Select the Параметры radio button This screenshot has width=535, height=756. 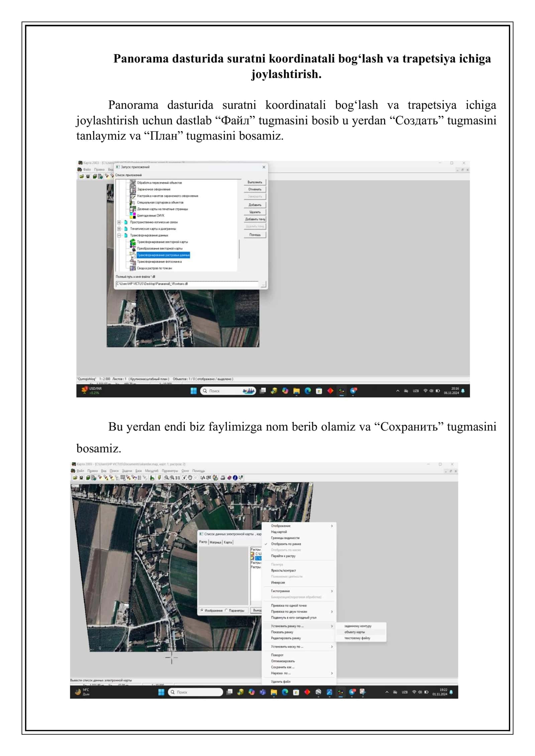[x=226, y=610]
